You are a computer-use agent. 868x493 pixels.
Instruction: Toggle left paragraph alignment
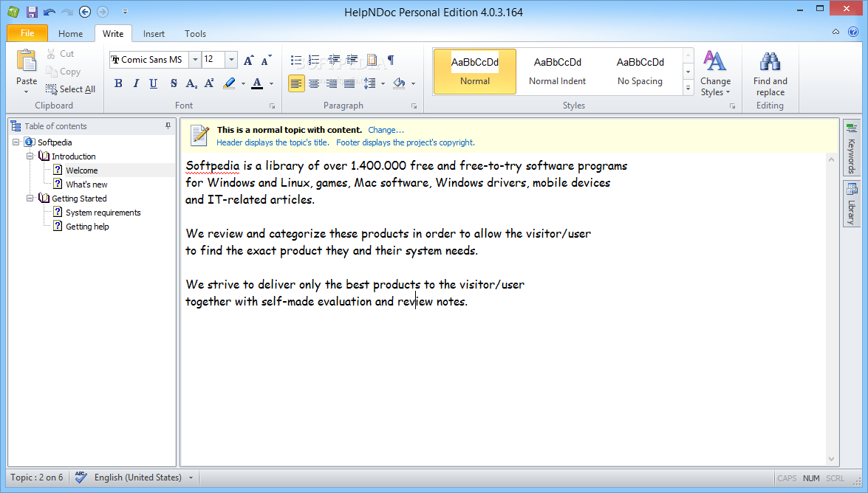coord(296,83)
